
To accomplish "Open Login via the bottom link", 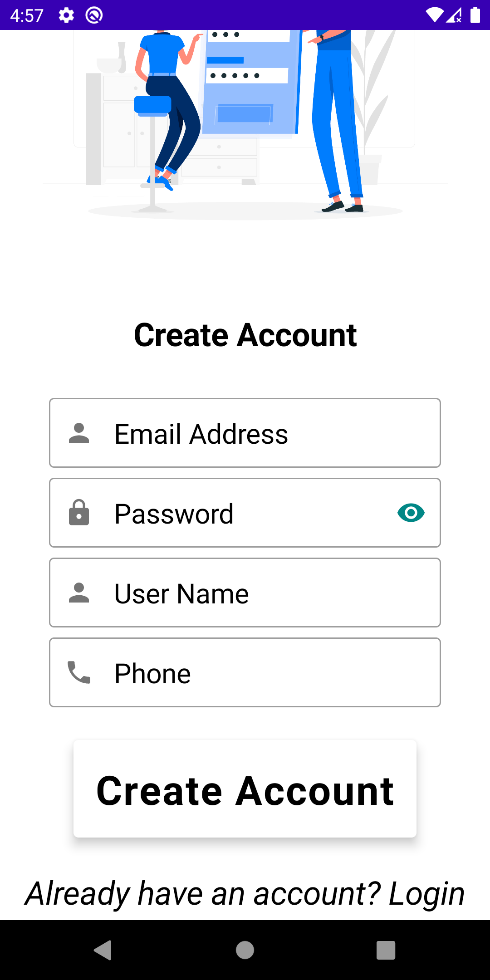I will pos(426,892).
